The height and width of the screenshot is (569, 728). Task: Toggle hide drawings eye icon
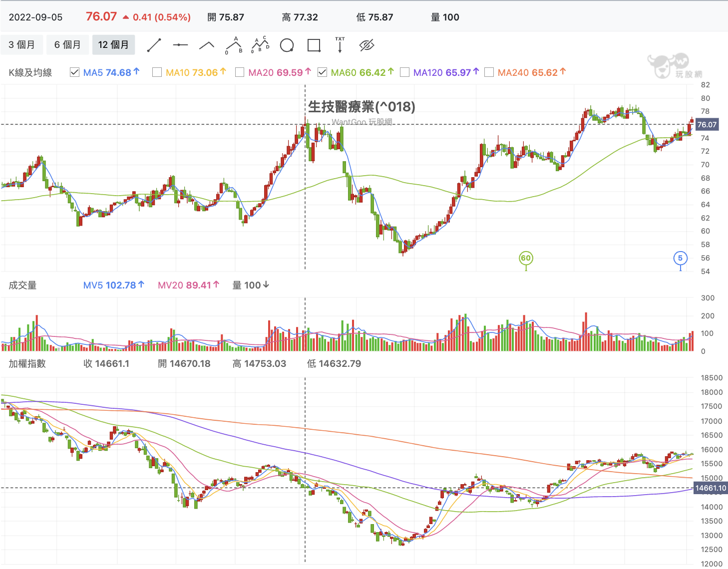[x=366, y=45]
